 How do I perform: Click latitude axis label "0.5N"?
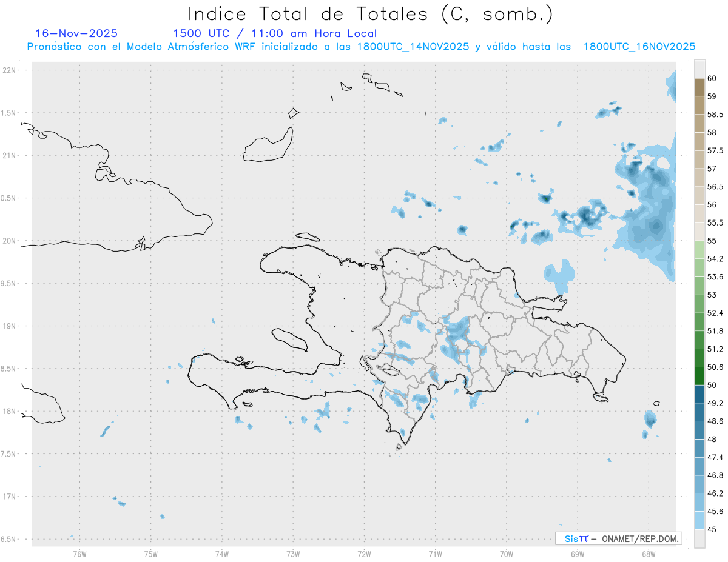(x=8, y=198)
